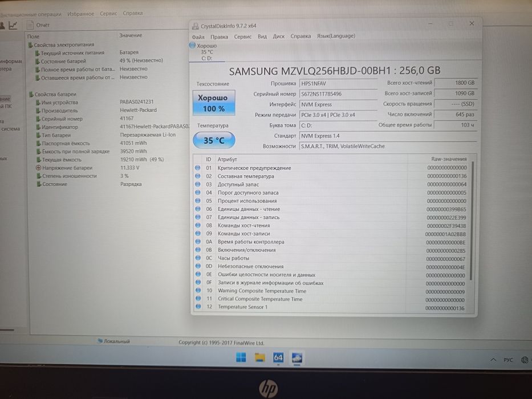The height and width of the screenshot is (399, 532).
Task: Open Сервис menu in the AIDA64 window
Action: [108, 14]
